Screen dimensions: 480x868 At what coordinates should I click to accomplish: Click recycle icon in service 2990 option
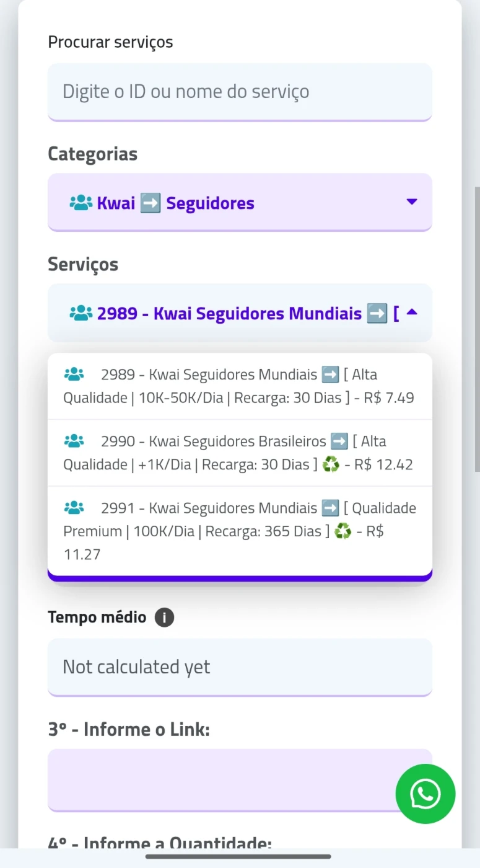pos(331,464)
